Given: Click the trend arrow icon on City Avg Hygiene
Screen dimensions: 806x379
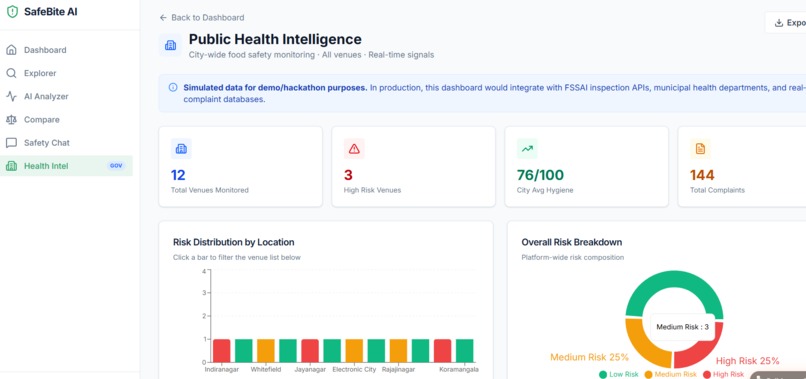Looking at the screenshot, I should point(527,149).
